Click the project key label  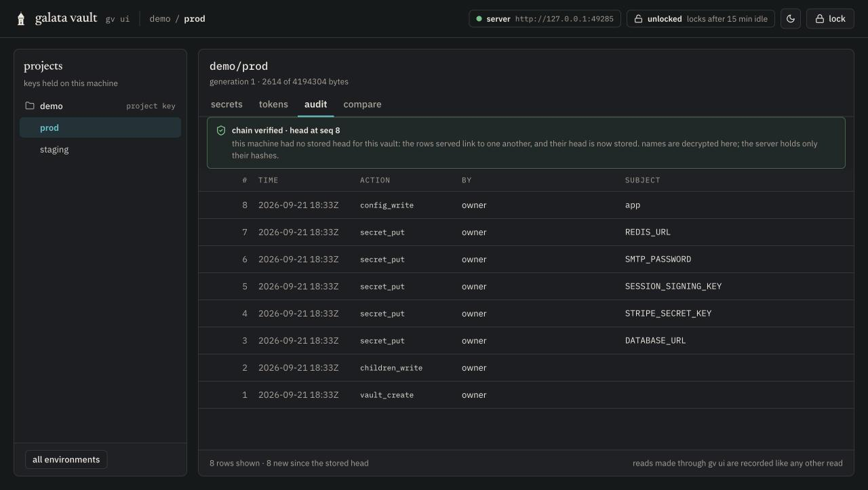[x=151, y=106]
